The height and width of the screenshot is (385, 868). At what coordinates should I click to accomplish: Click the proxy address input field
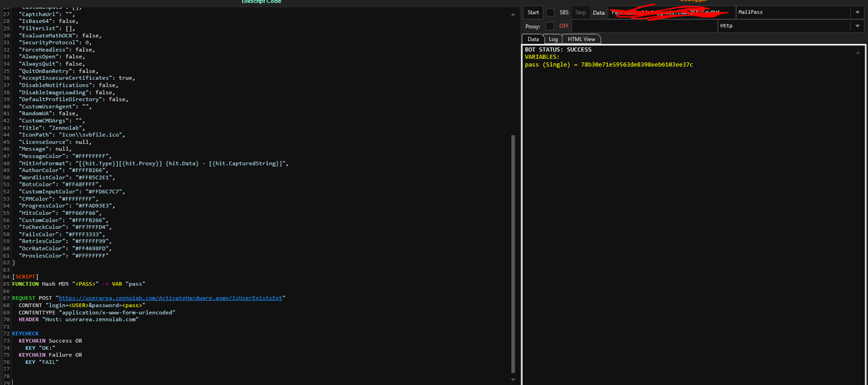pos(644,26)
